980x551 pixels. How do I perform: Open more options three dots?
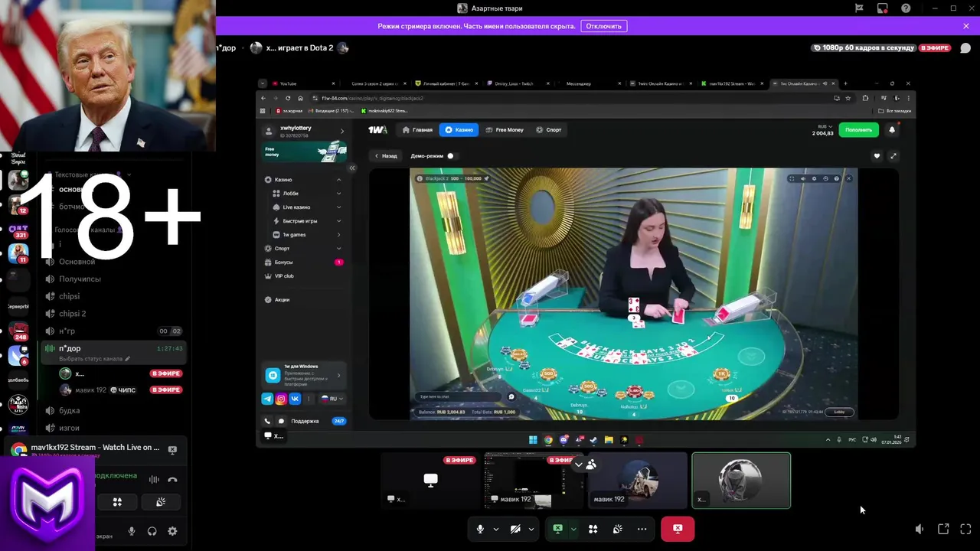tap(642, 529)
